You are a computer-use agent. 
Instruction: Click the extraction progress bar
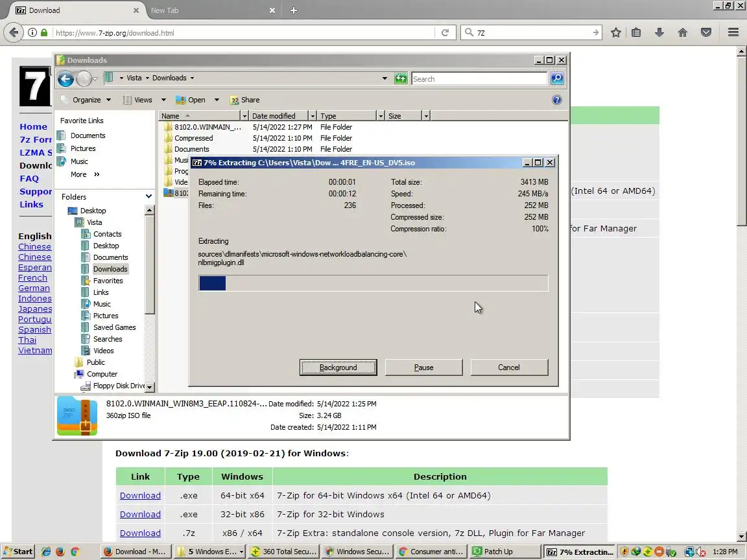tap(373, 283)
